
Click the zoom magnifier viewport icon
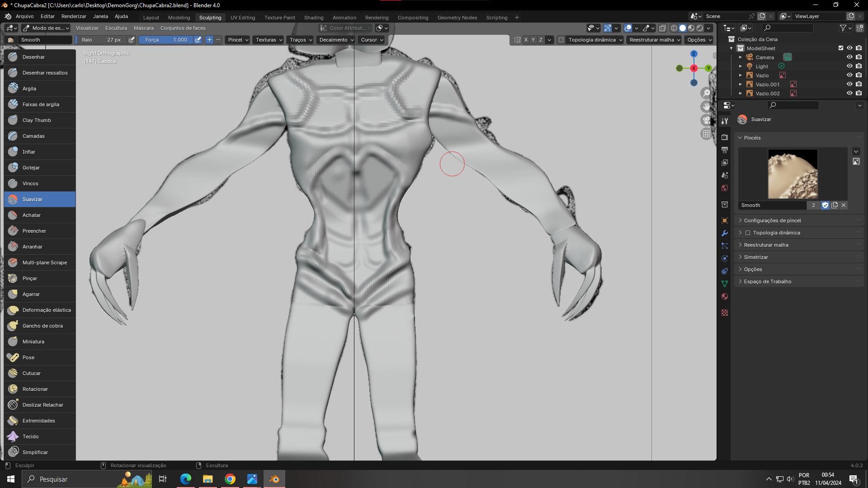pyautogui.click(x=706, y=93)
